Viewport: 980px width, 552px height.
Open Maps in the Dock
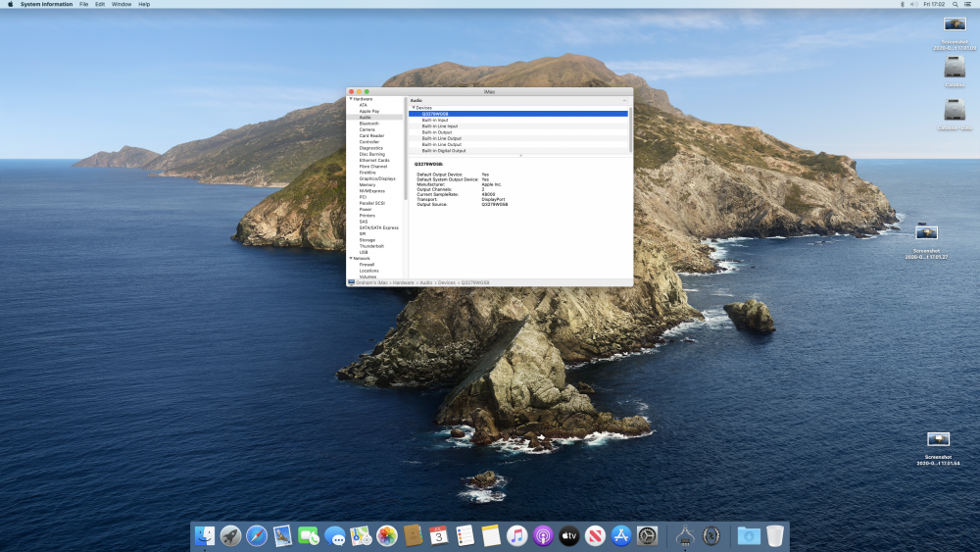coord(361,535)
